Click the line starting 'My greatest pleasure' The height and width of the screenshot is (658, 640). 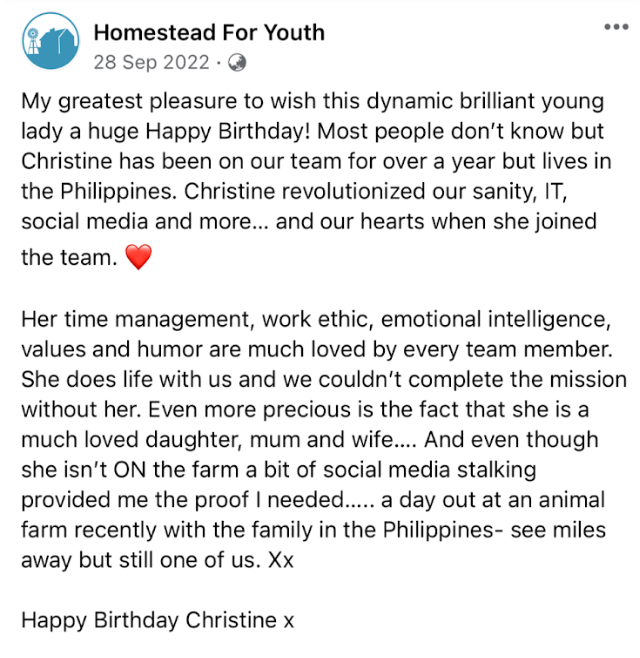point(313,102)
